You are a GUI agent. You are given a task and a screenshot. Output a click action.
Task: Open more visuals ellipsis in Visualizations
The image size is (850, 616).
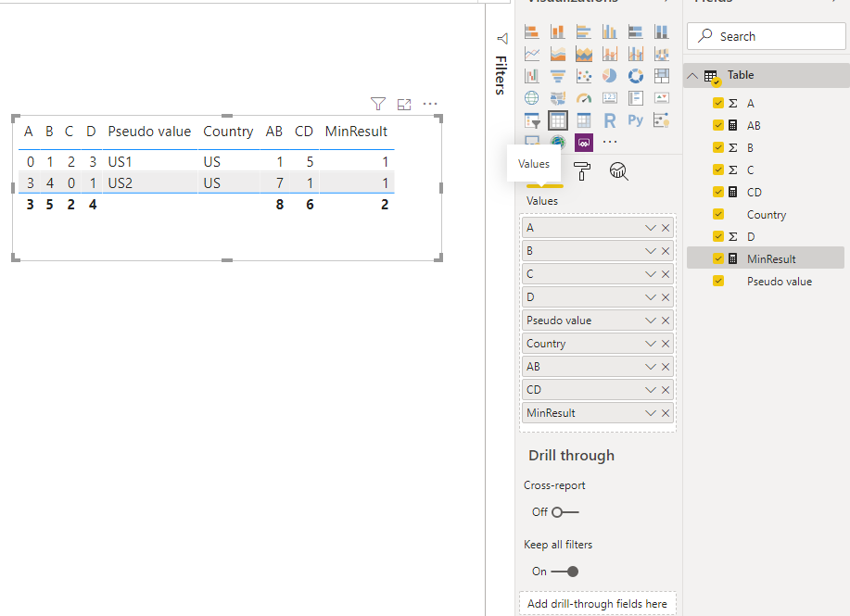(609, 142)
